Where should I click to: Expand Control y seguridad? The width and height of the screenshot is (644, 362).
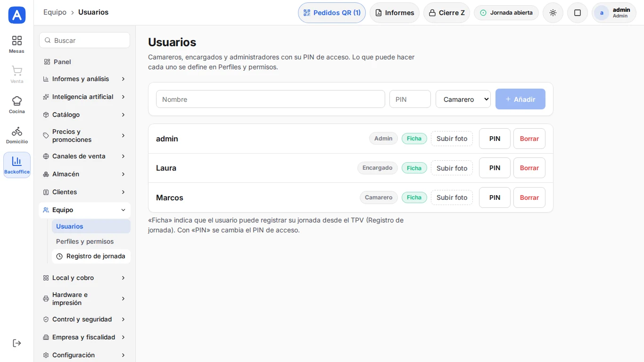tap(84, 319)
